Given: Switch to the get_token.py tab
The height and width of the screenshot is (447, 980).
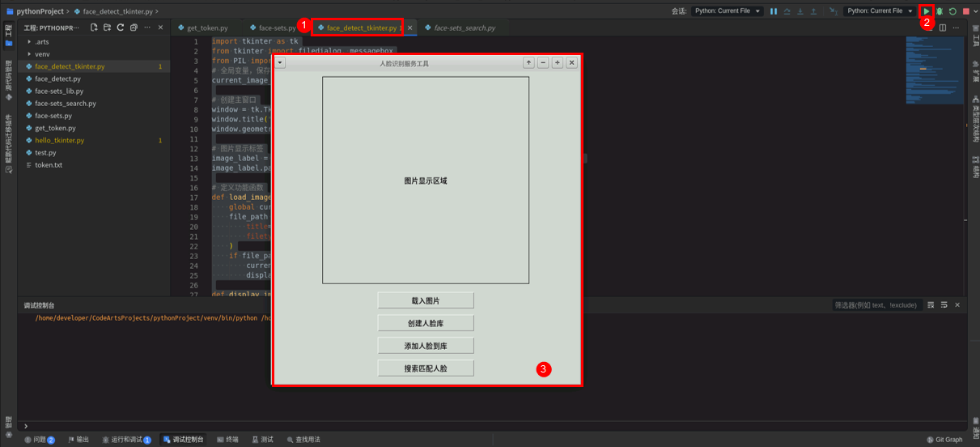Looking at the screenshot, I should tap(202, 28).
